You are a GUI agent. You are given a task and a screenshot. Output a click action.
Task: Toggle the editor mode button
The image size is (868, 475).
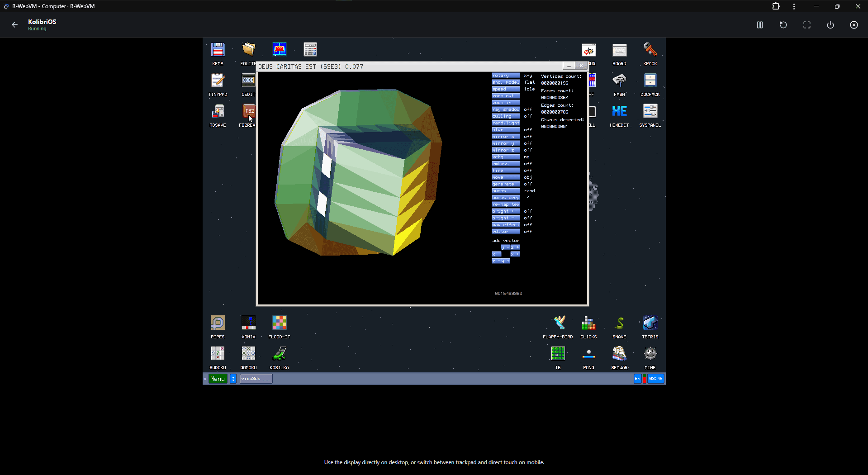point(506,232)
